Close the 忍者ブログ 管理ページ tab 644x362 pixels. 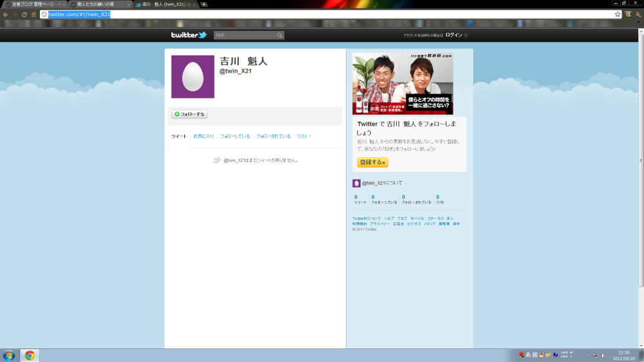(64, 5)
